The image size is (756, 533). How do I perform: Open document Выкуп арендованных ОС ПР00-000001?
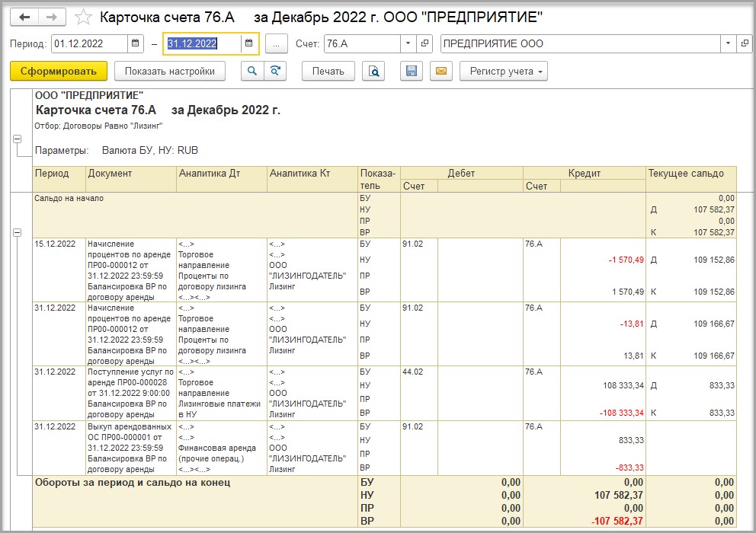130,448
